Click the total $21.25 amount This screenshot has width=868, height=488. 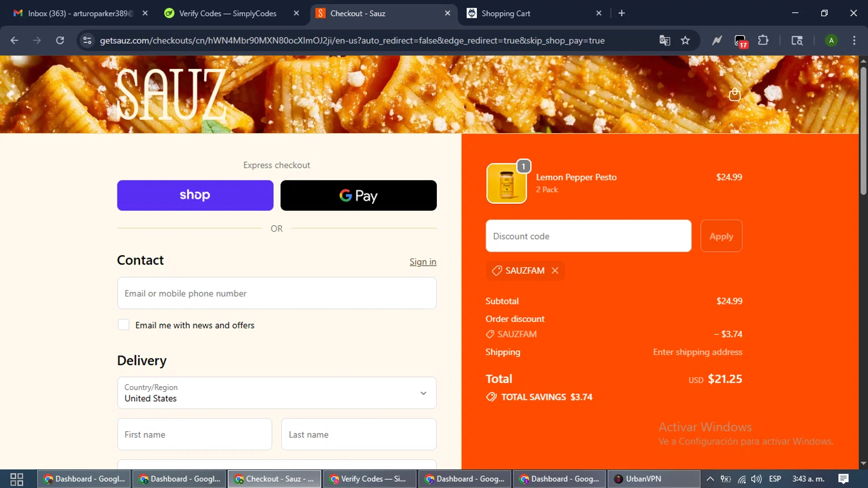[x=725, y=379]
